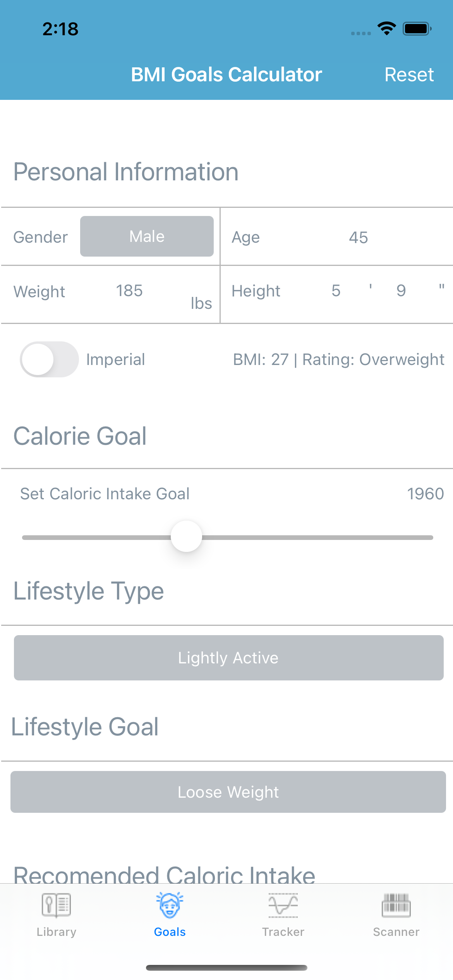Switch to the Scanner tab label

click(x=396, y=932)
